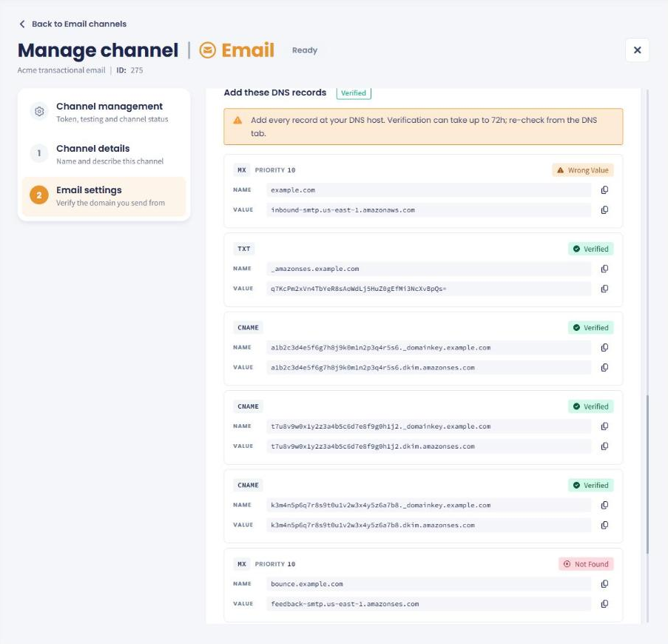Viewport: 668px width, 644px height.
Task: Copy the bounce.example.com MX name
Action: [604, 584]
